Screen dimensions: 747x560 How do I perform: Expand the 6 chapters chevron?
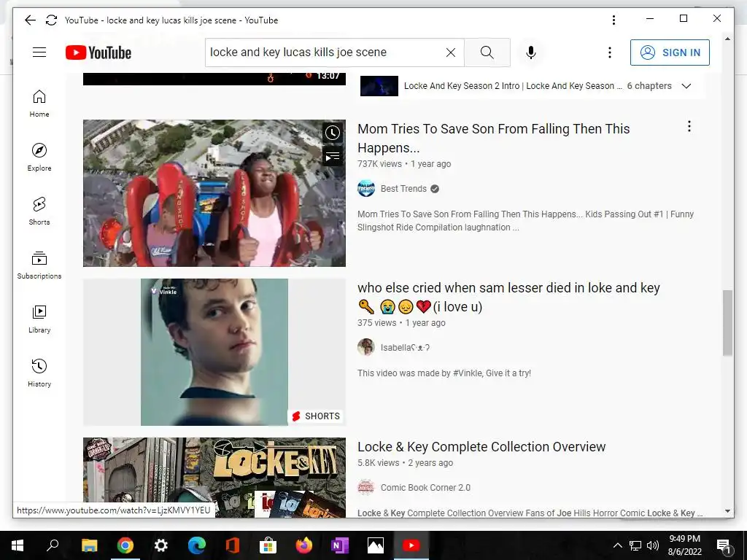[x=686, y=86]
